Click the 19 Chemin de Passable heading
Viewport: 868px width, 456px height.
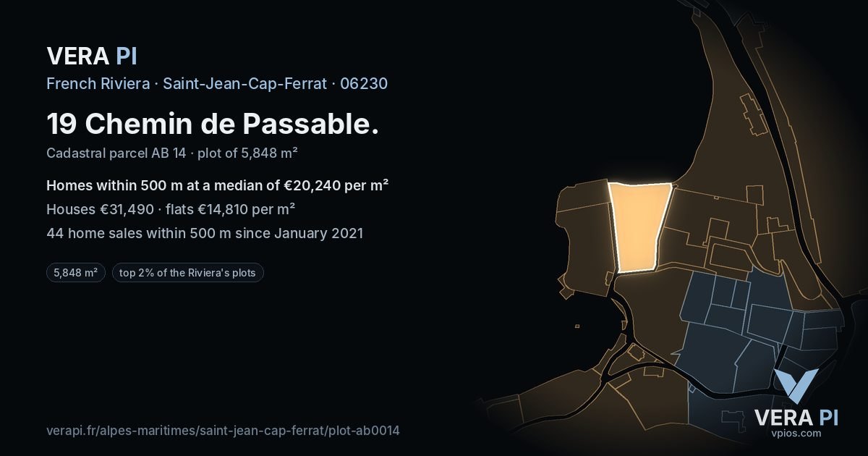coord(213,124)
